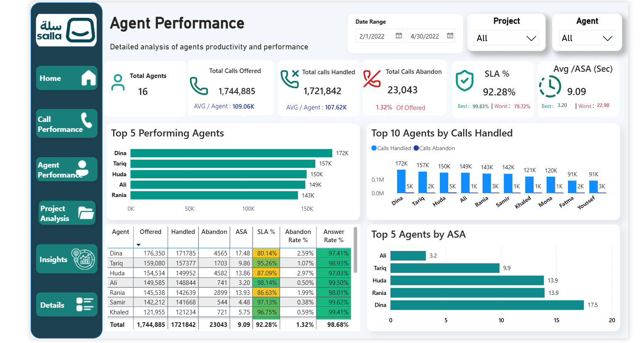The image size is (644, 343).
Task: Click the SLA % shield icon
Action: click(464, 80)
